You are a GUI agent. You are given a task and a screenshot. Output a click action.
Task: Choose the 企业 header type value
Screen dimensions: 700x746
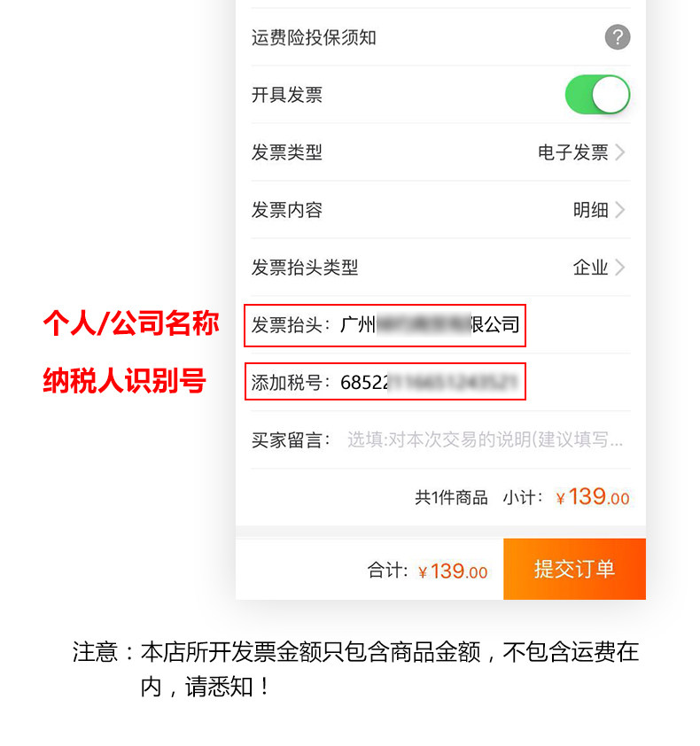[x=590, y=268]
